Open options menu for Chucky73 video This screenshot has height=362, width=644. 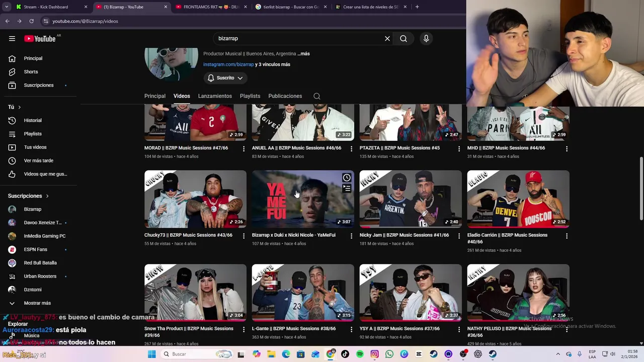click(x=244, y=236)
